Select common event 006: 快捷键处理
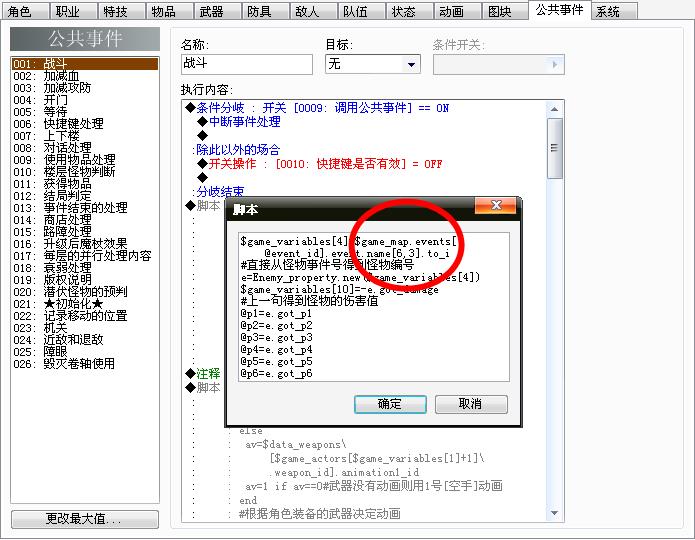This screenshot has height=540, width=695. (x=85, y=124)
